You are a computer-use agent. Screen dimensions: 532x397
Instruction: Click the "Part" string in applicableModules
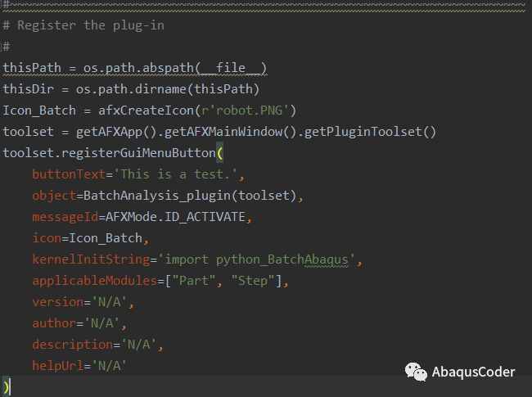(194, 281)
